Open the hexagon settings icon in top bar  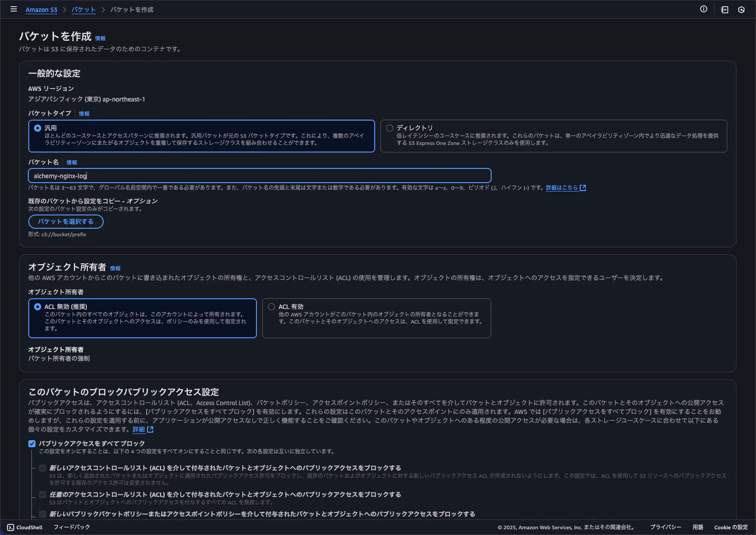741,9
